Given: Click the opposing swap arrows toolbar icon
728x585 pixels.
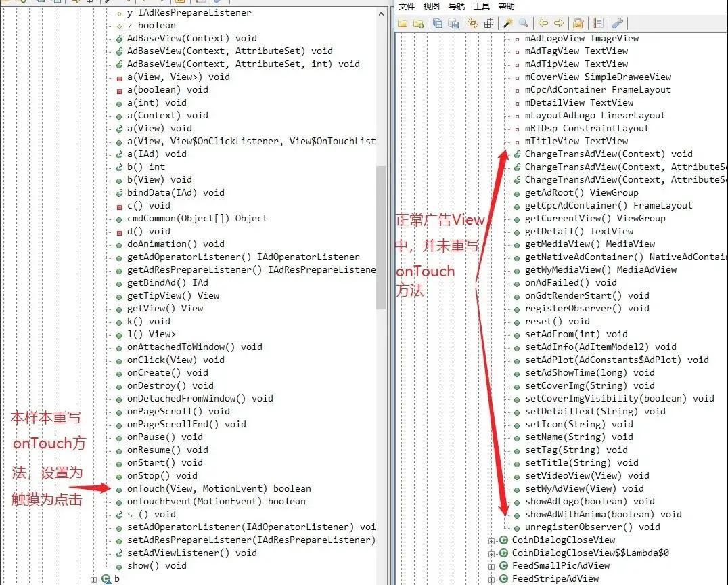Looking at the screenshot, I should pos(473,23).
